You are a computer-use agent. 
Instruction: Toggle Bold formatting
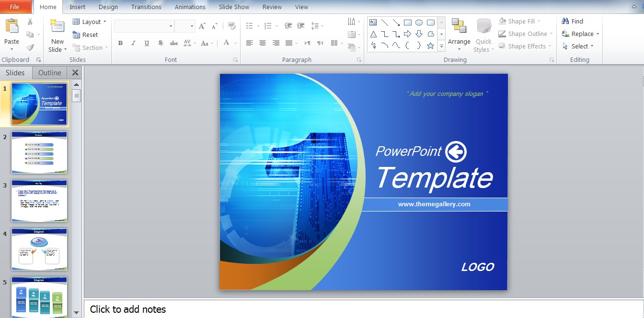coord(120,43)
